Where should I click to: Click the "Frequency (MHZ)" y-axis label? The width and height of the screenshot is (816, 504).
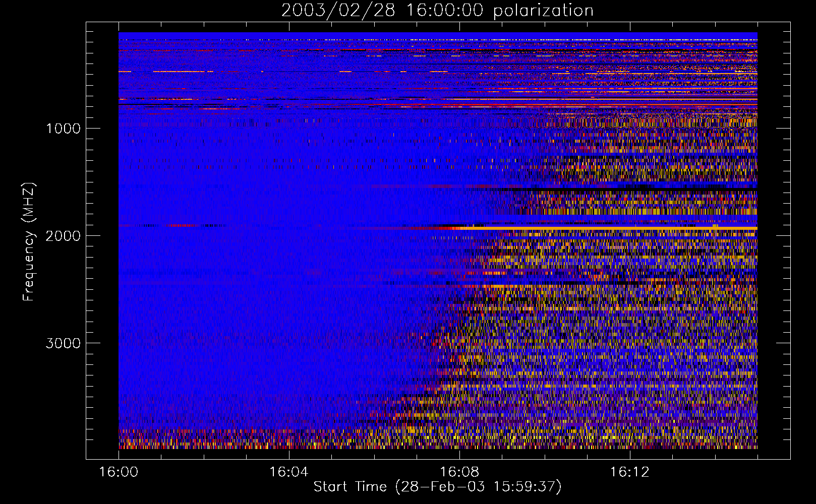point(29,242)
